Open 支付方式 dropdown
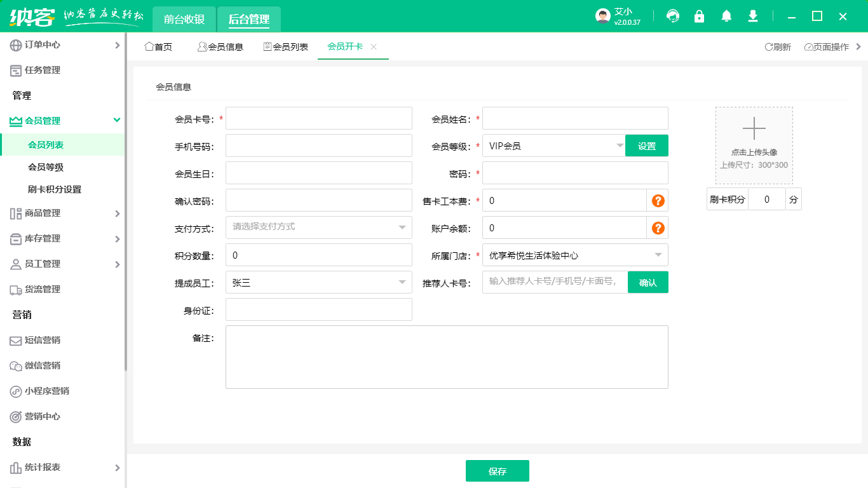Image resolution: width=868 pixels, height=488 pixels. [319, 227]
